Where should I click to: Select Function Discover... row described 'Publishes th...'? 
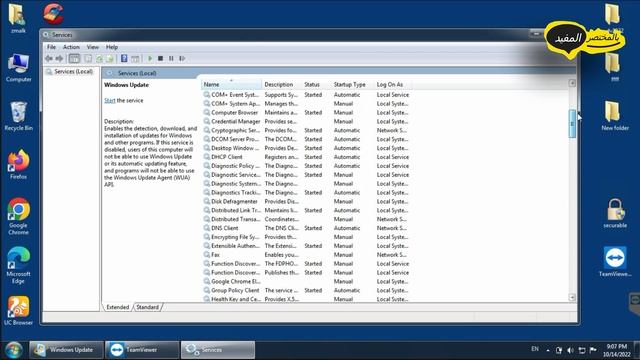pos(306,273)
